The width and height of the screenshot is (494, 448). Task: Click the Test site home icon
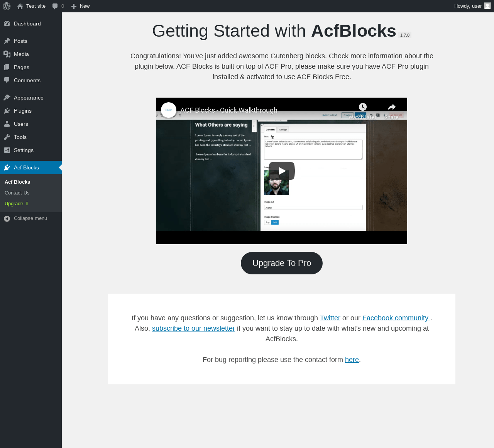[x=20, y=6]
